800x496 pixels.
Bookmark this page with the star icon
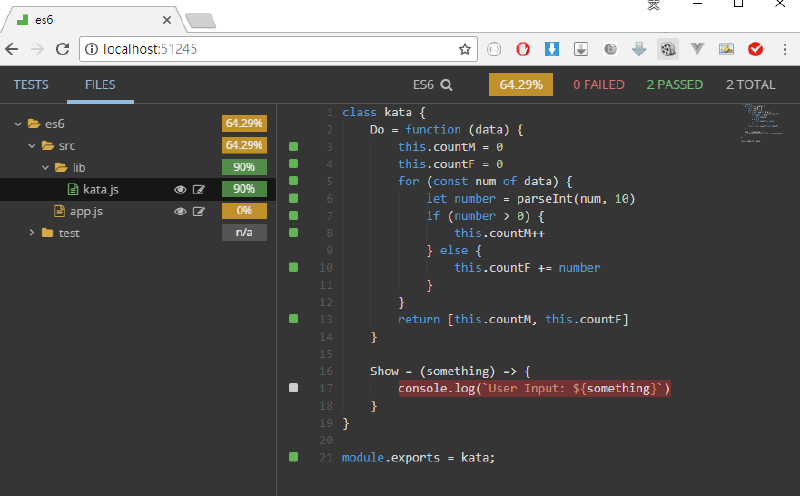point(465,48)
